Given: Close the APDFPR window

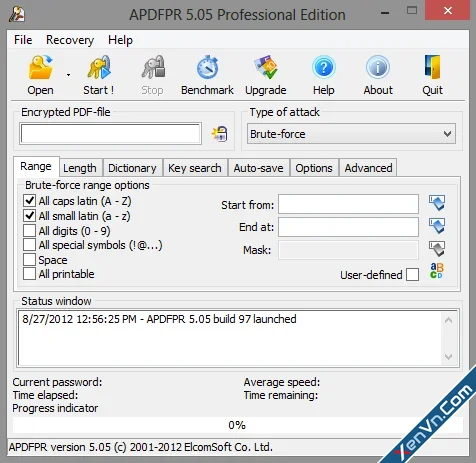Looking at the screenshot, I should pos(448,11).
